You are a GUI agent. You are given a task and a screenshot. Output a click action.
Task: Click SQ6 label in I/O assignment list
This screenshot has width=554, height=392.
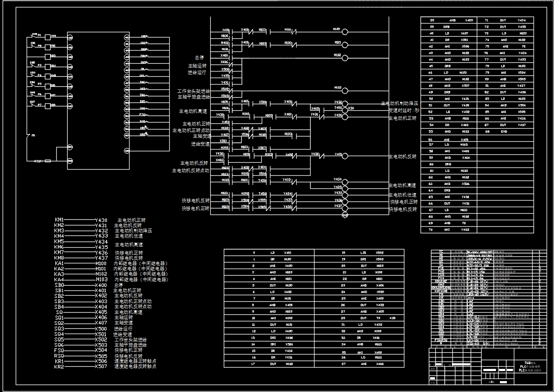(59, 345)
